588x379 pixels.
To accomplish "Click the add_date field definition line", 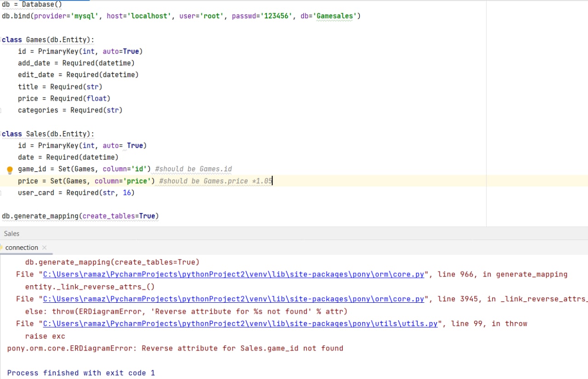I will tap(76, 63).
